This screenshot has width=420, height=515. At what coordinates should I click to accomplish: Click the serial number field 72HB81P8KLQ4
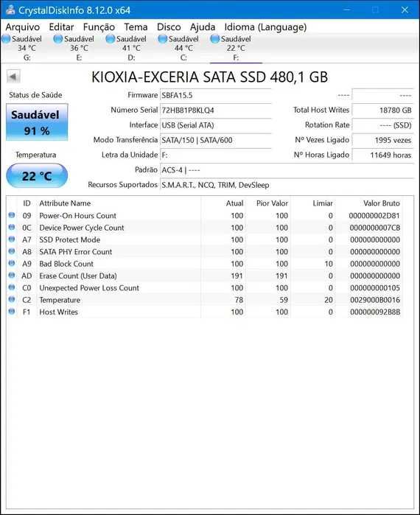[x=215, y=111]
